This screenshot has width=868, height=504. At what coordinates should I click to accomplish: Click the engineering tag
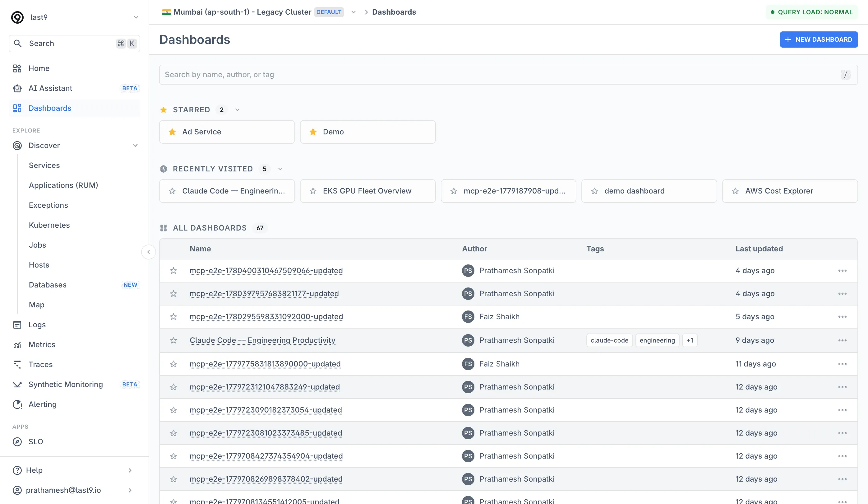tap(657, 340)
